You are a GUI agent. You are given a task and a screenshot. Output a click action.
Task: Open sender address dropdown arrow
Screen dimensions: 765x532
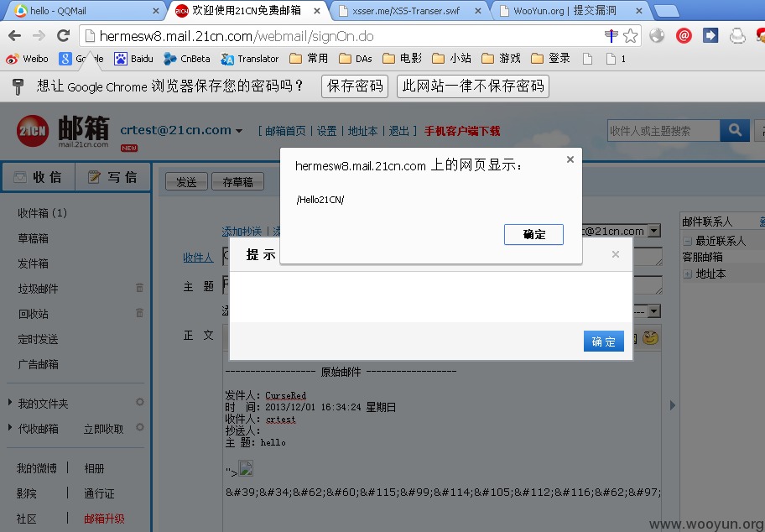[x=654, y=231]
